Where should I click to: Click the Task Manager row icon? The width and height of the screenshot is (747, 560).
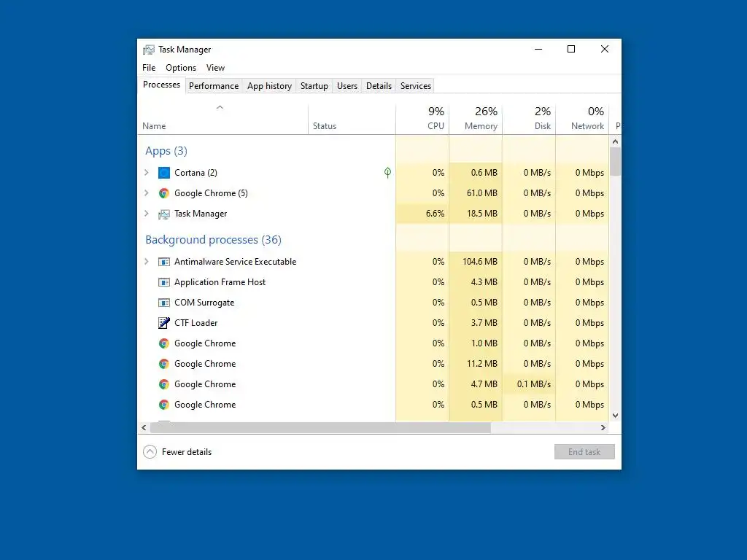point(164,214)
